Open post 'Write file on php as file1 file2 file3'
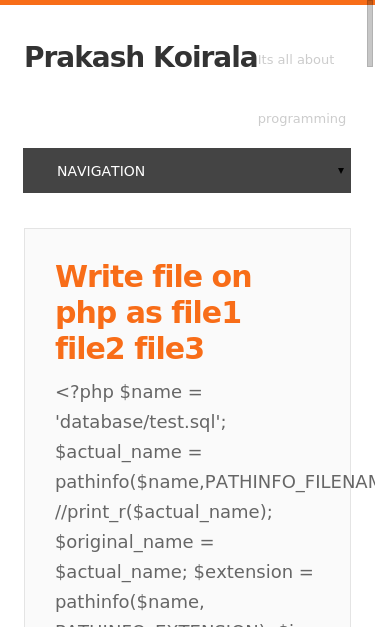Viewport: 375px width, 627px height. point(154,312)
